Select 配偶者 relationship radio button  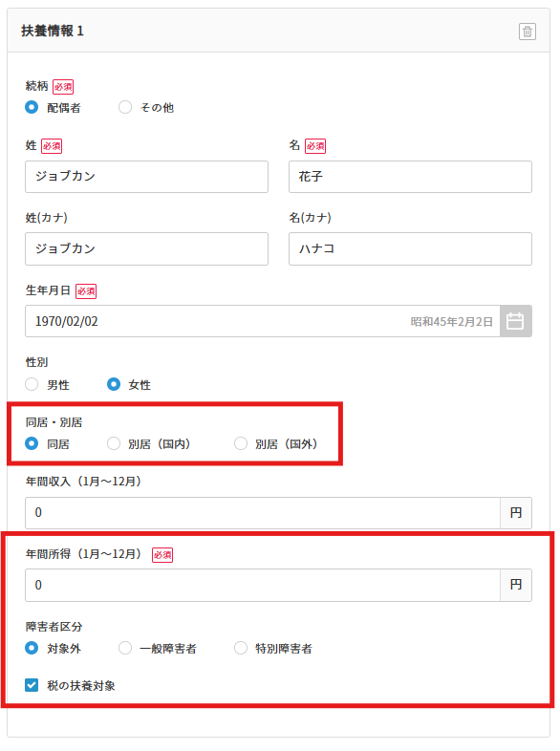(32, 107)
